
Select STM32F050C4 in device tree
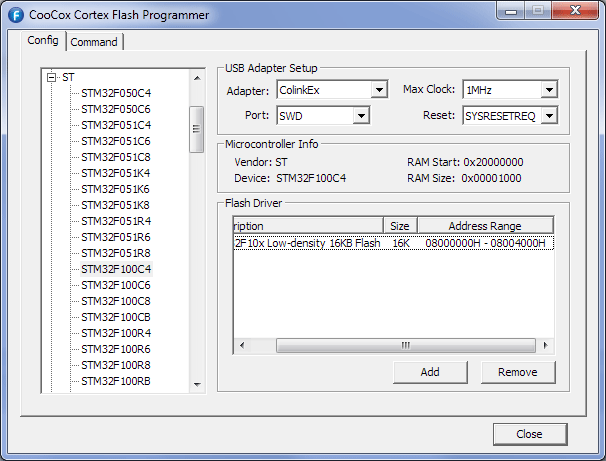[116, 93]
